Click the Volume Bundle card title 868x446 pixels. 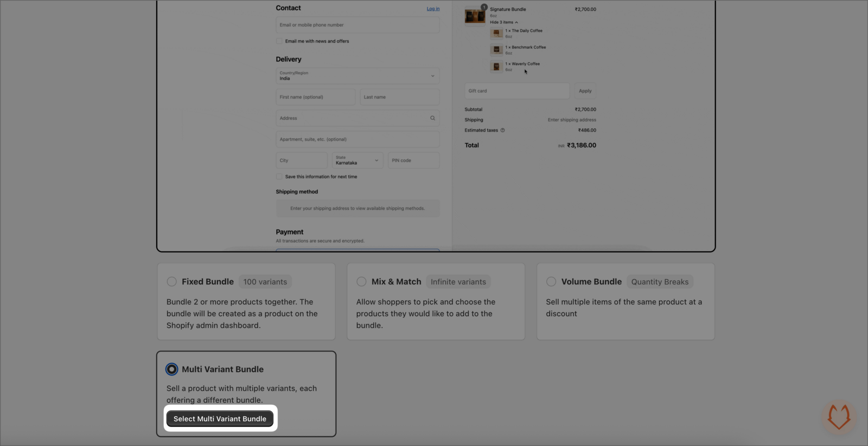click(591, 282)
